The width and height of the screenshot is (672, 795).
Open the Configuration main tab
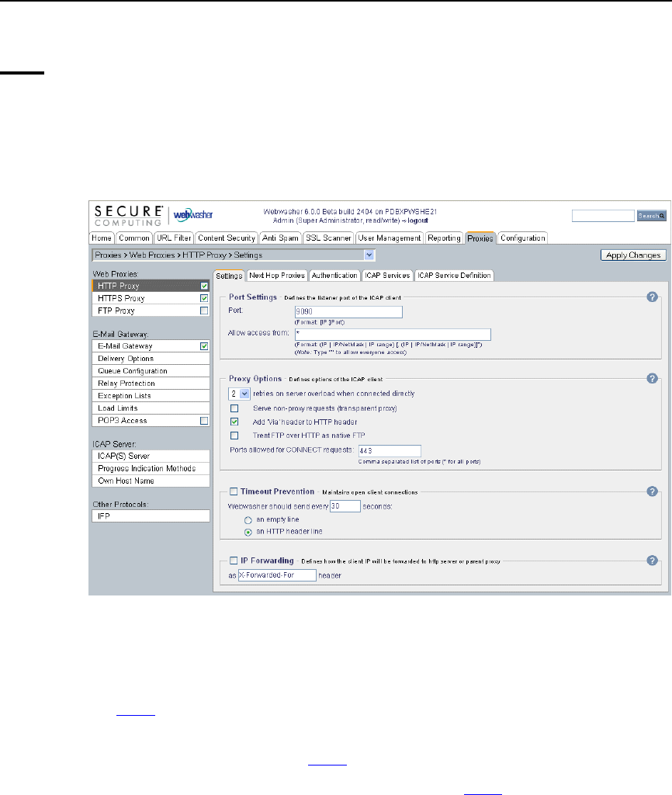point(522,238)
